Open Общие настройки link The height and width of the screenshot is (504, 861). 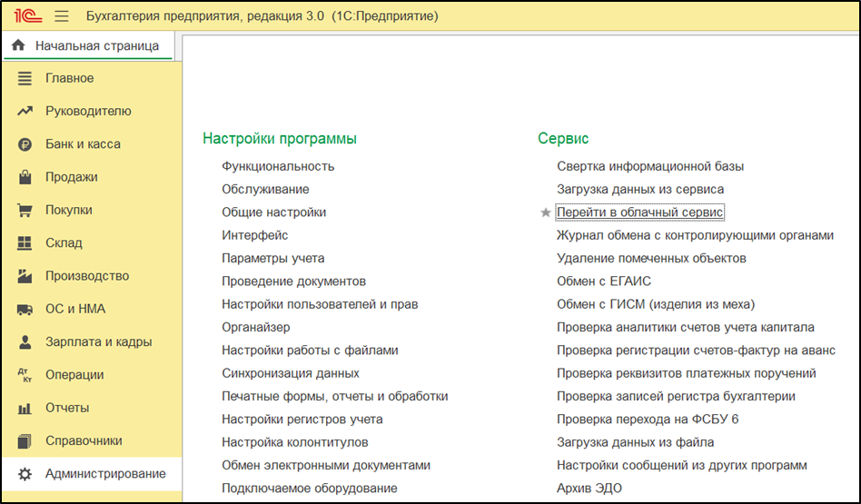(274, 212)
